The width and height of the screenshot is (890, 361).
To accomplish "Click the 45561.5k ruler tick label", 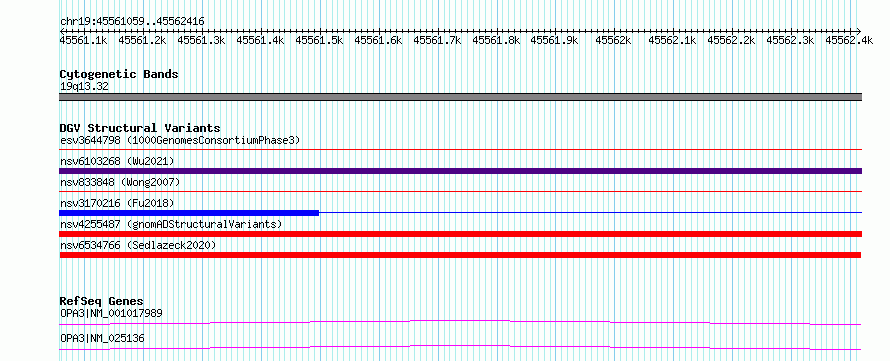I will coord(320,40).
